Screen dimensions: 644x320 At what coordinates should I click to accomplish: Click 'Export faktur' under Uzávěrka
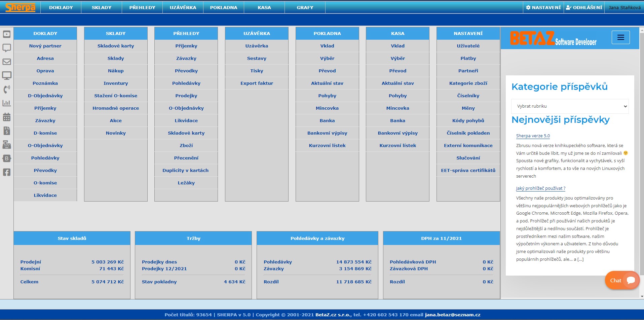coord(257,83)
